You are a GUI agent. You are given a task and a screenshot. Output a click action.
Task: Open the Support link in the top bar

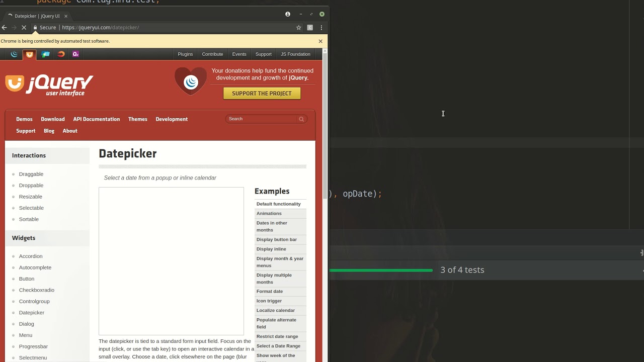[x=263, y=54]
